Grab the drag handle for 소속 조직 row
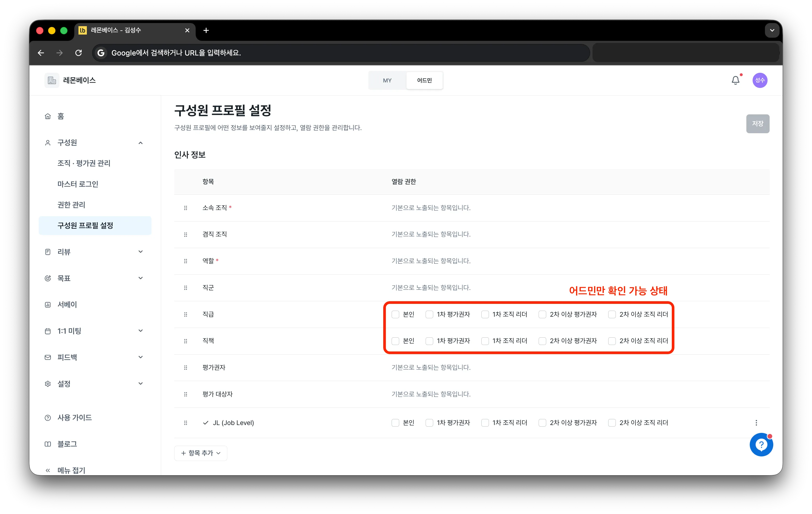Viewport: 812px width, 514px height. (185, 208)
